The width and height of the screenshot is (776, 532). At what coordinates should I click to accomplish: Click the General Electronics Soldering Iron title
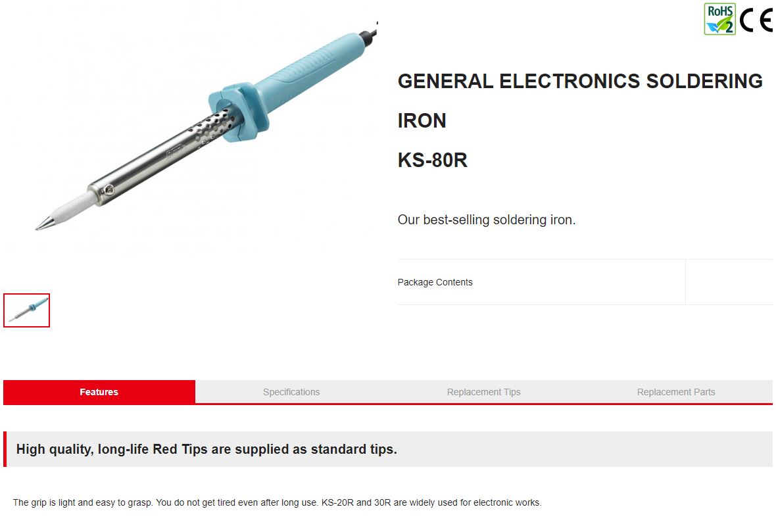(x=580, y=101)
